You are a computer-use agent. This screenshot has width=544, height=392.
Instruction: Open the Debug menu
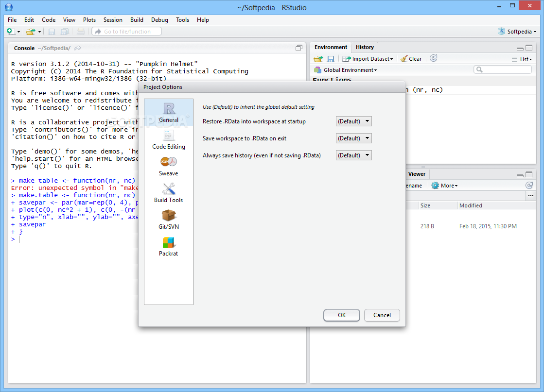point(159,20)
